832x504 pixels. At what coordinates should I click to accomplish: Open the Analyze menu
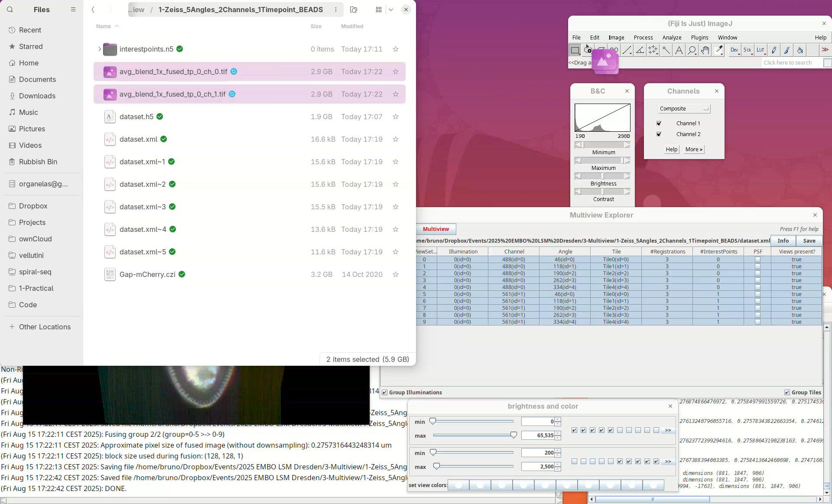(x=672, y=38)
